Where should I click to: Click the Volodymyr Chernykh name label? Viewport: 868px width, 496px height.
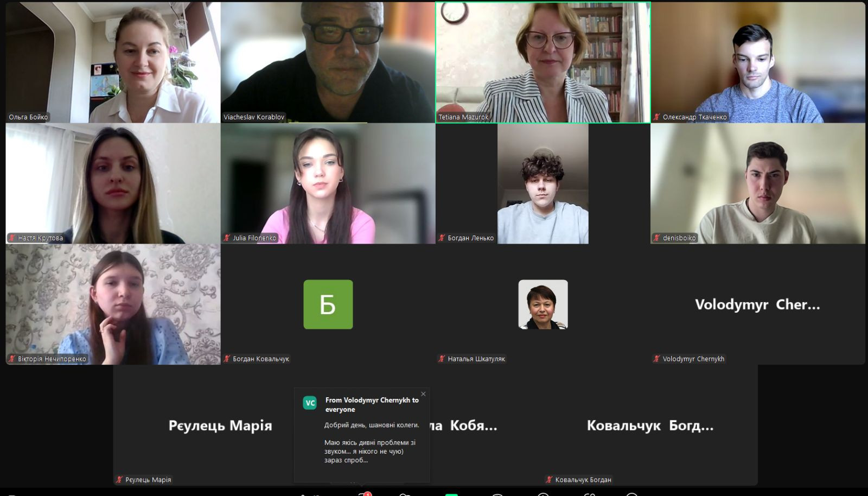[693, 359]
